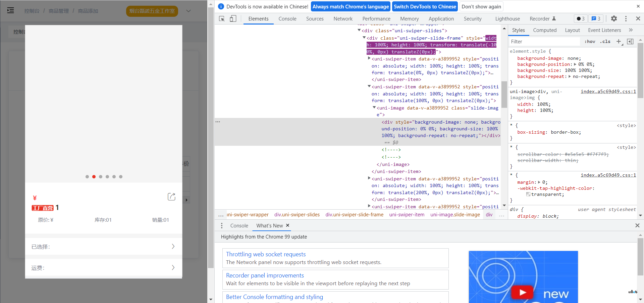Open the Lighthouse tab
Viewport: 644px width, 303px height.
coord(507,19)
